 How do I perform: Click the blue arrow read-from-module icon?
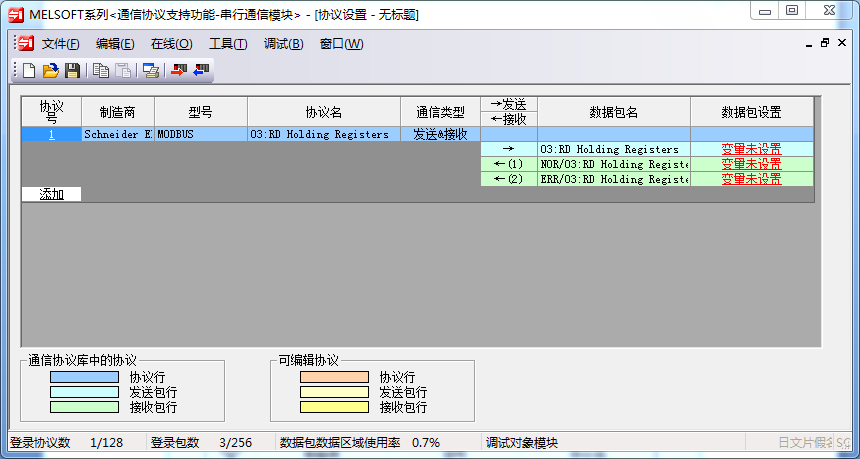click(202, 71)
